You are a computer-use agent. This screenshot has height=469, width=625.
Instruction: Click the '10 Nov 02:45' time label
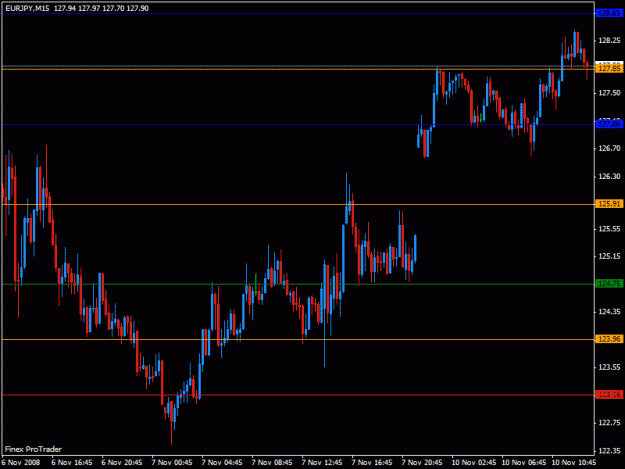pos(474,462)
